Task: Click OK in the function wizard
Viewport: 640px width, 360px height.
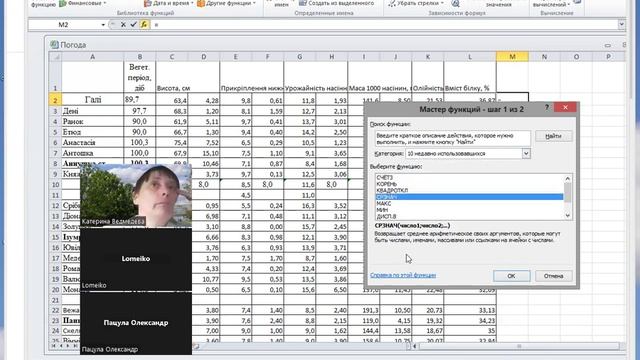Action: [511, 276]
